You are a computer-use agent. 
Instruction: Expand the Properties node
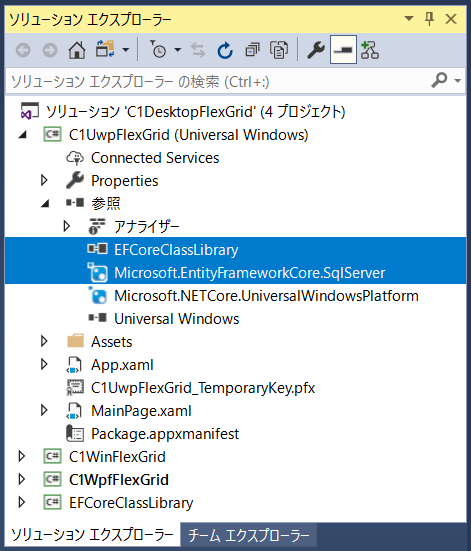(x=44, y=180)
